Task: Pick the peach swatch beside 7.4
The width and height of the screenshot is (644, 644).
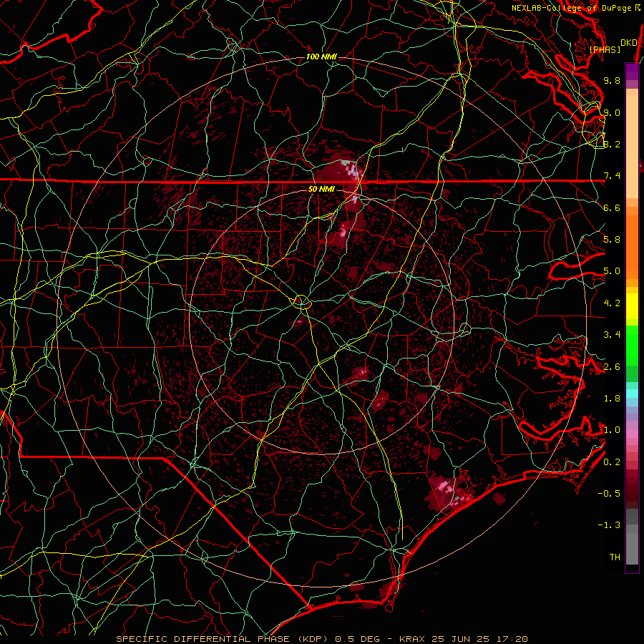Action: click(632, 148)
